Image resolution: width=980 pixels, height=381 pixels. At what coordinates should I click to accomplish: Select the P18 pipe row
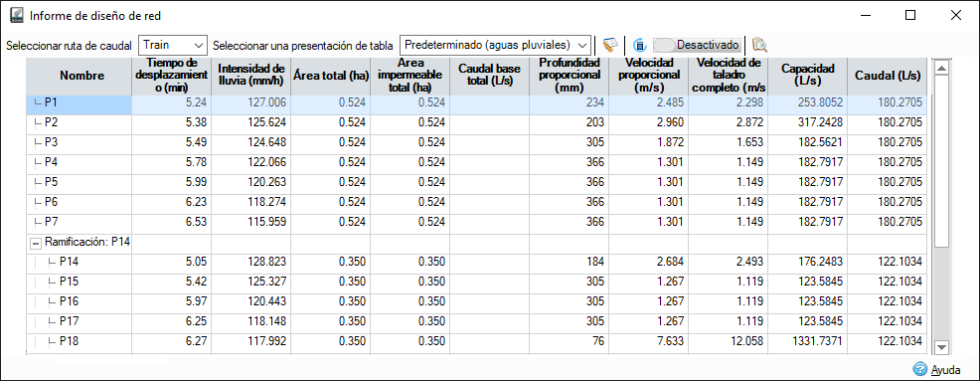click(x=477, y=341)
